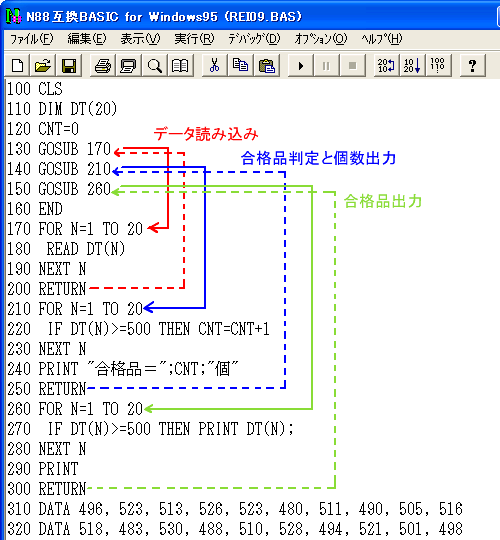This screenshot has width=500, height=540.
Task: Click the line '220 IF DT(N)>=500 THEN CNT=CNT+1'
Action: coord(138,329)
